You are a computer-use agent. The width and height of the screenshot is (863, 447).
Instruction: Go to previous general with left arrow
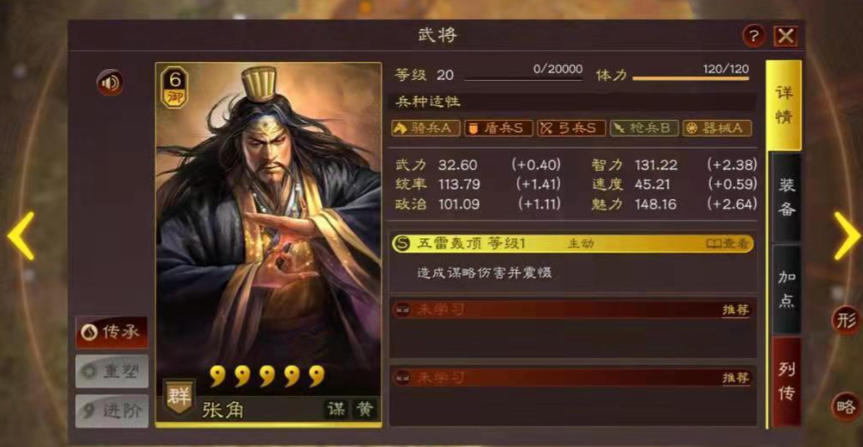pos(21,236)
